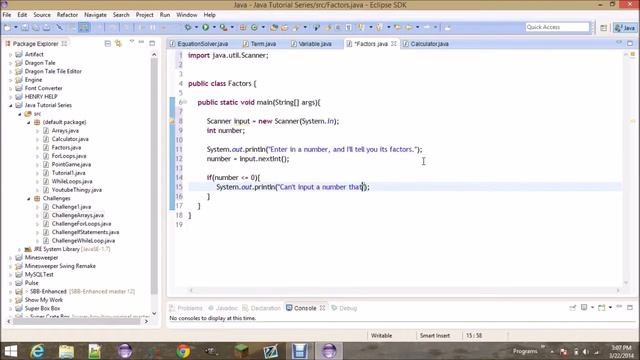Switch to EquationSolver.java editor tab
Screen dimensions: 640x360
[x=199, y=44]
